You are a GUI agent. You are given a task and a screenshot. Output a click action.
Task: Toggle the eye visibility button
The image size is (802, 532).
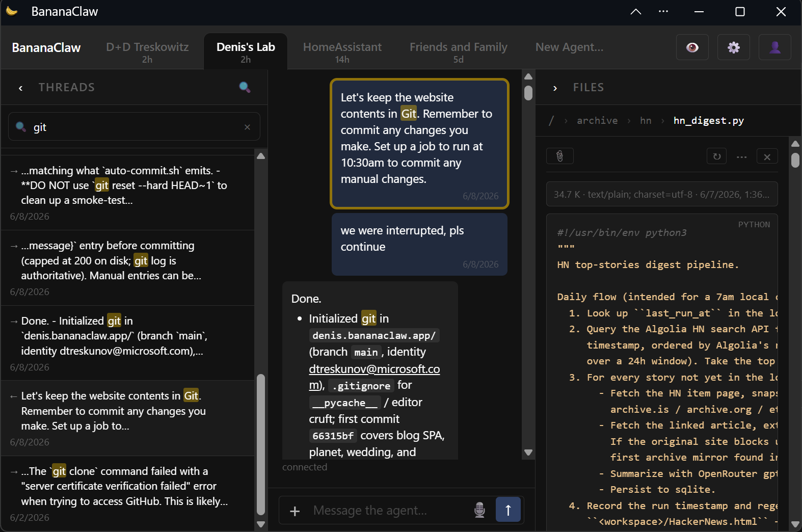[692, 47]
